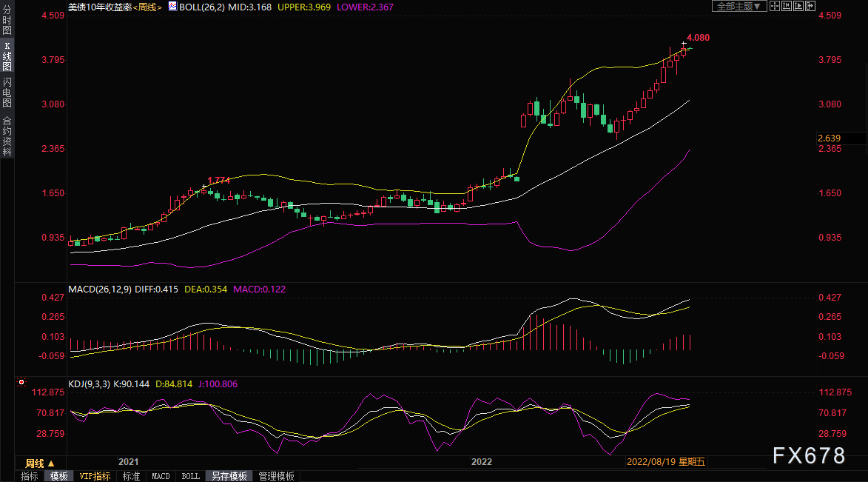This screenshot has height=482, width=868.
Task: Click the UPPER:3.969 value
Action: point(304,7)
